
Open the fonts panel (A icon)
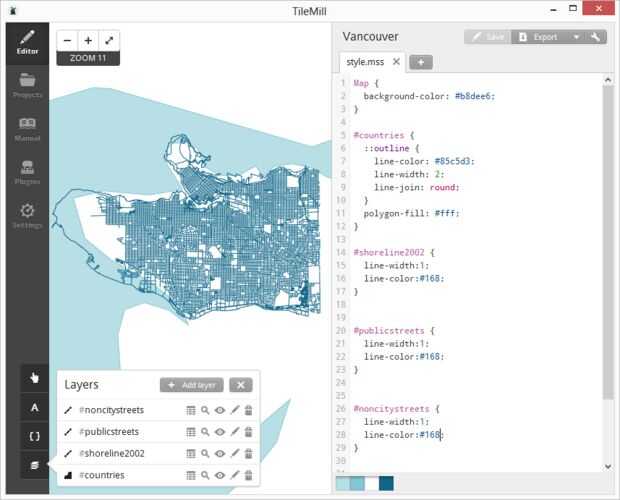click(x=35, y=407)
